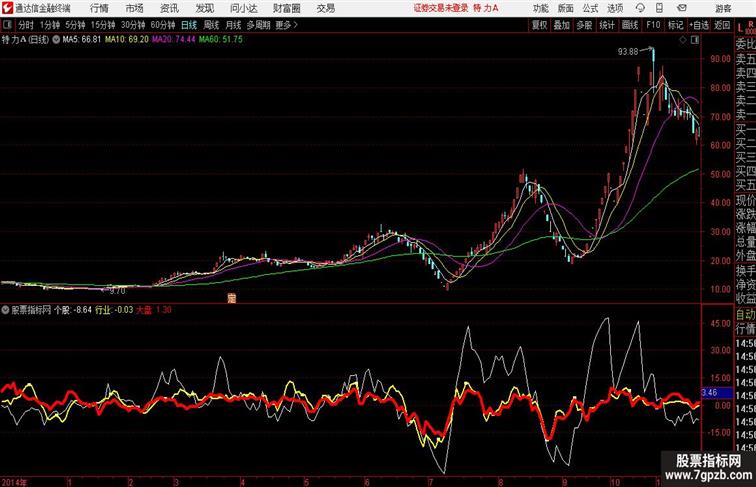The image size is (756, 487).
Task: Open the 功能 menu
Action: coord(540,8)
